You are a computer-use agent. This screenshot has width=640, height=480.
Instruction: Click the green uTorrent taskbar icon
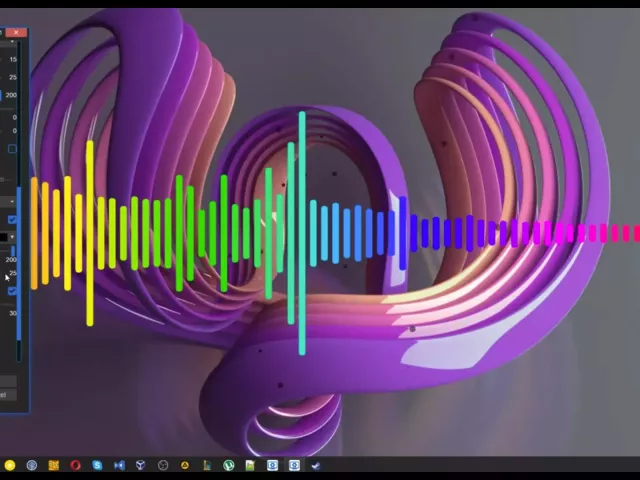tap(228, 465)
